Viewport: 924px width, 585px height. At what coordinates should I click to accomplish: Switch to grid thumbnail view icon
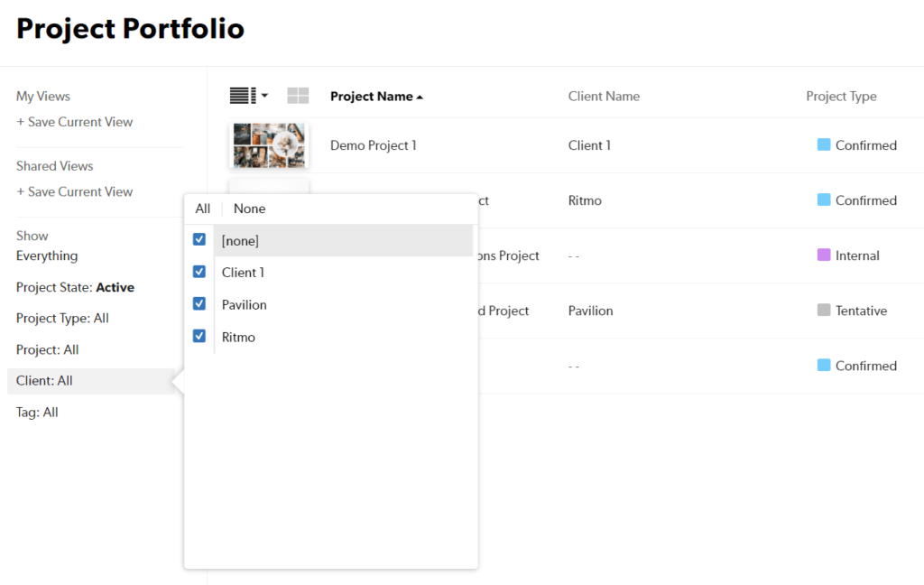pyautogui.click(x=298, y=96)
